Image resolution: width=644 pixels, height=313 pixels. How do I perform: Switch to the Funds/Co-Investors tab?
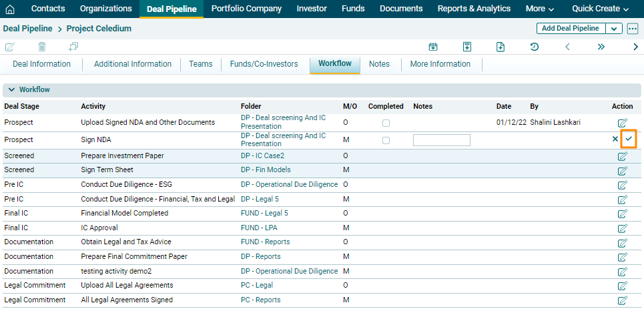click(x=264, y=64)
